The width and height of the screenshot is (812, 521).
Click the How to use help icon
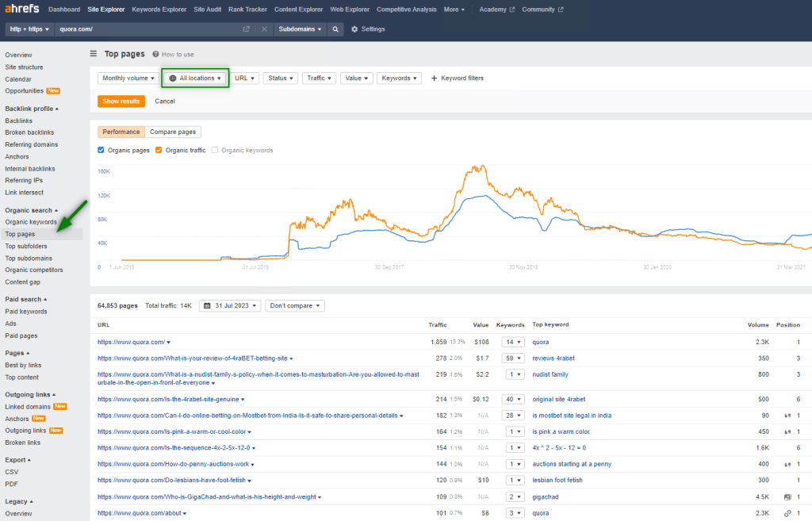155,55
